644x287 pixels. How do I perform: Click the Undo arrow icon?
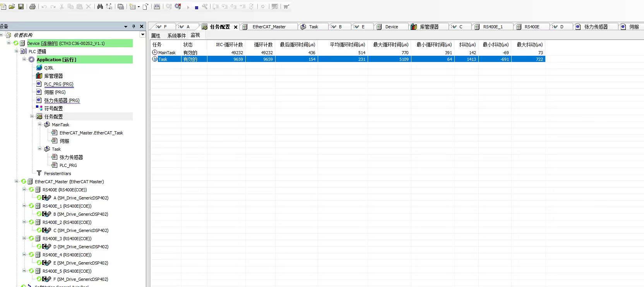coord(44,7)
